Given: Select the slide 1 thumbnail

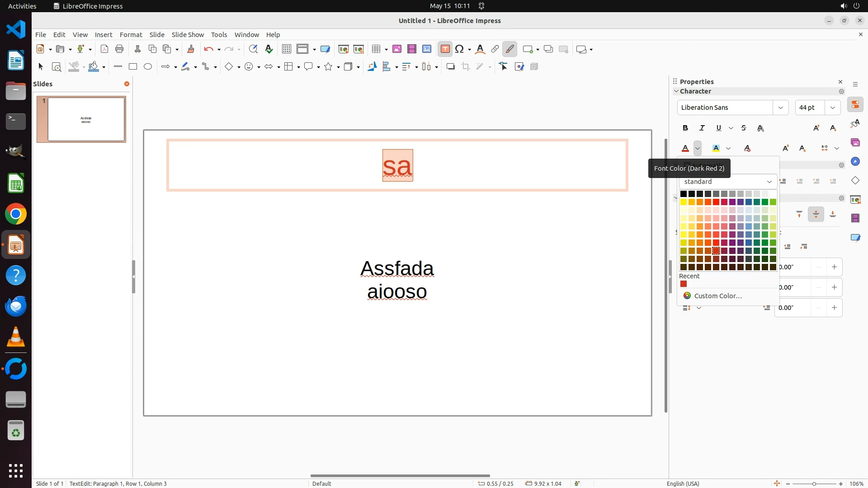Looking at the screenshot, I should (x=86, y=119).
